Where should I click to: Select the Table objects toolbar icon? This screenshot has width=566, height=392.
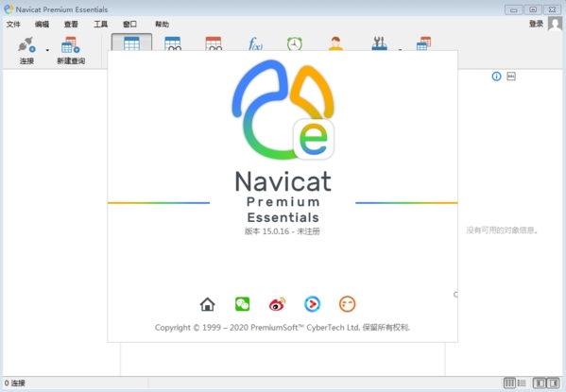(x=131, y=43)
